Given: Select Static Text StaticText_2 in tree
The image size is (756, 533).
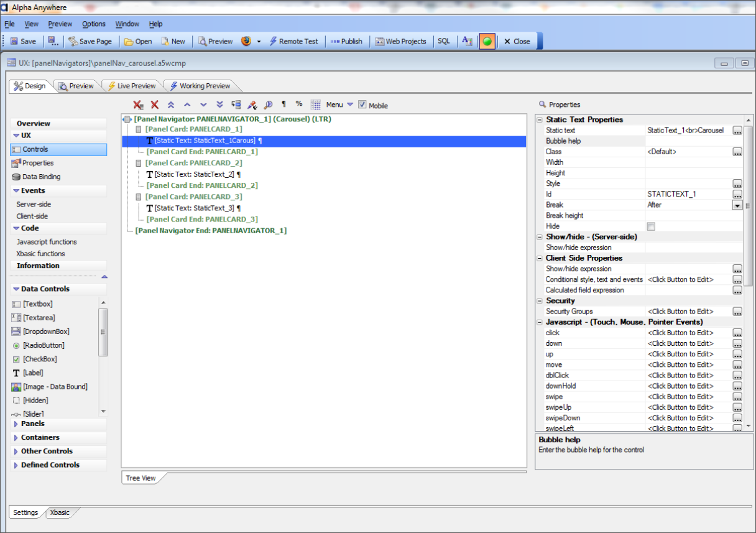Looking at the screenshot, I should click(194, 174).
